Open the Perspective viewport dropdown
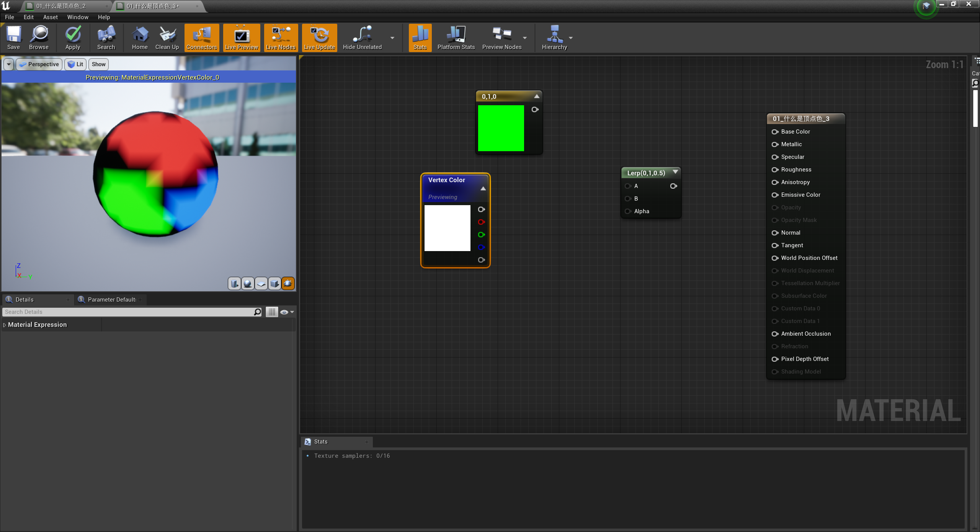980x532 pixels. point(8,64)
